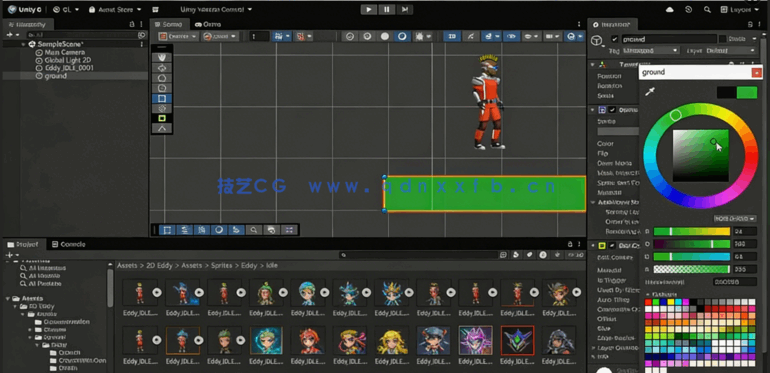Select the Rotate tool in scene toolbar
The height and width of the screenshot is (373, 770).
pyautogui.click(x=162, y=78)
